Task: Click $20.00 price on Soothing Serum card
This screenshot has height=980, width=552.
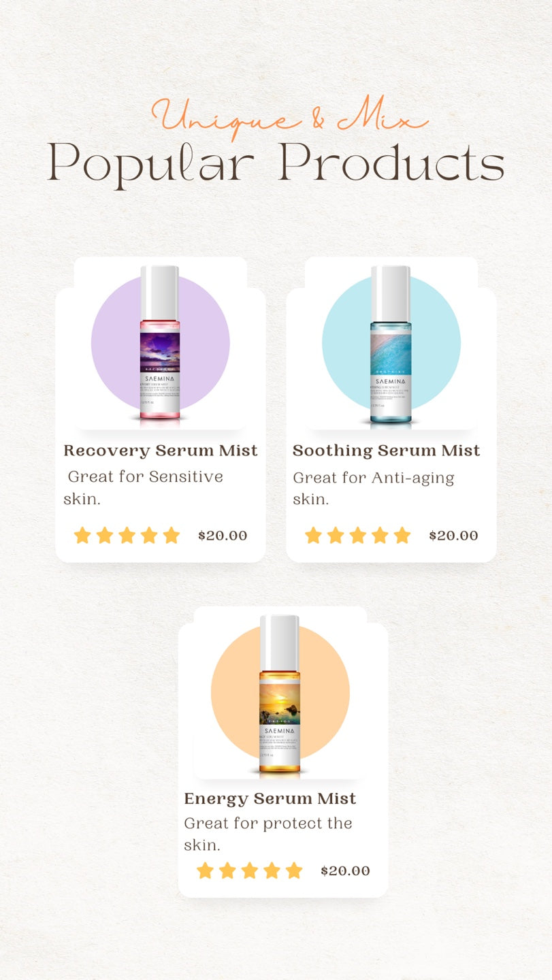Action: (x=453, y=536)
